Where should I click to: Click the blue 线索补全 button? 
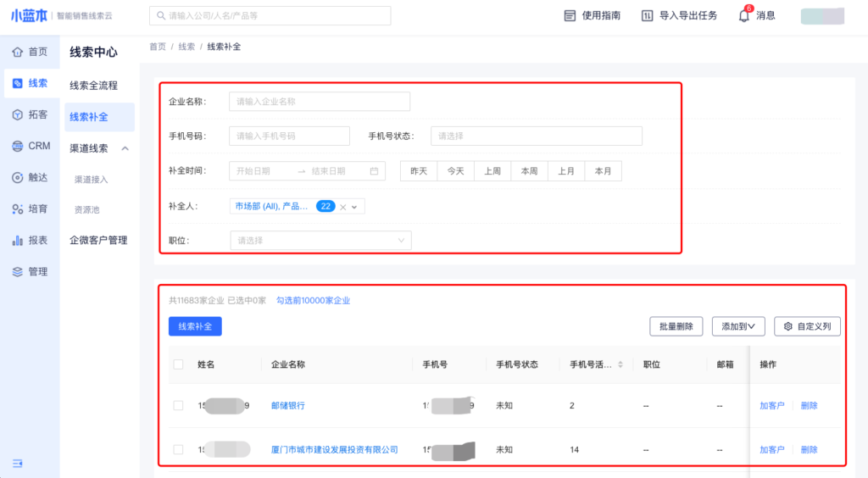(x=195, y=326)
